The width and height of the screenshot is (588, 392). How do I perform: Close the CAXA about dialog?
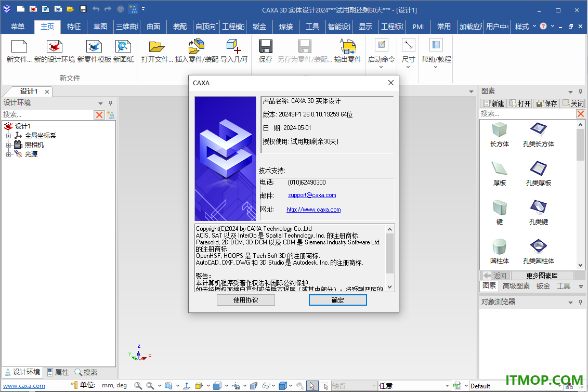(x=391, y=83)
